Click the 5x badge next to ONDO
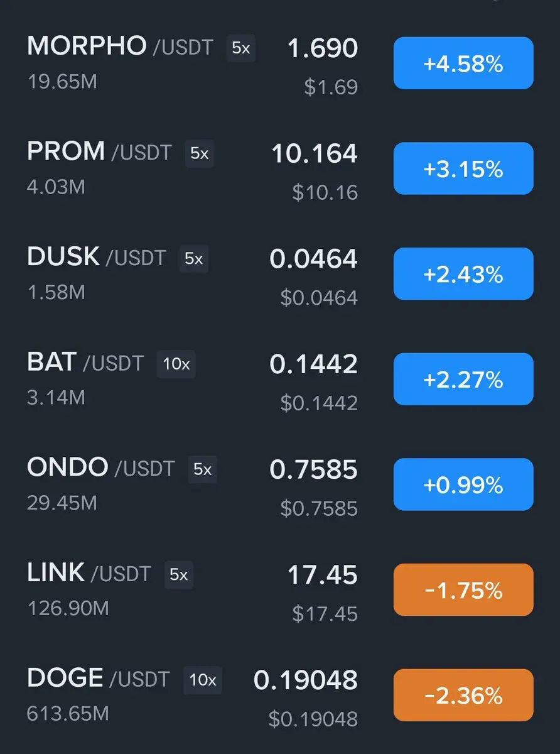The width and height of the screenshot is (560, 754). click(202, 469)
